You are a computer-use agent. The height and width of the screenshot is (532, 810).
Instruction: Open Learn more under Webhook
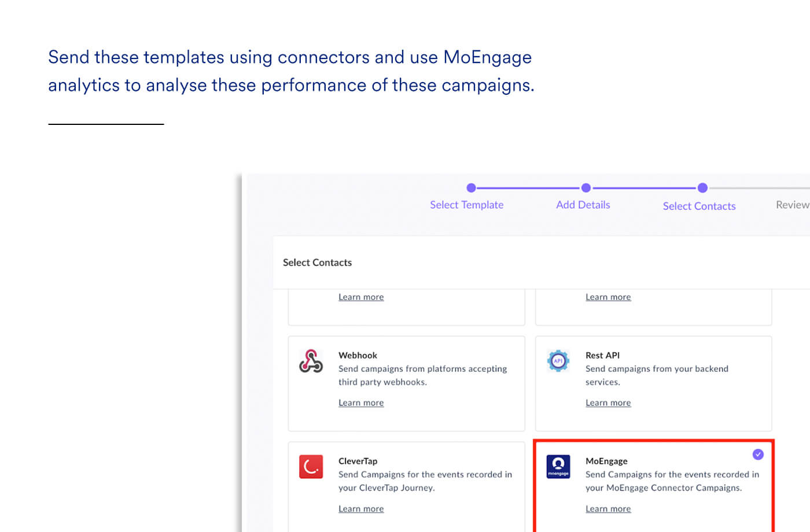point(361,402)
